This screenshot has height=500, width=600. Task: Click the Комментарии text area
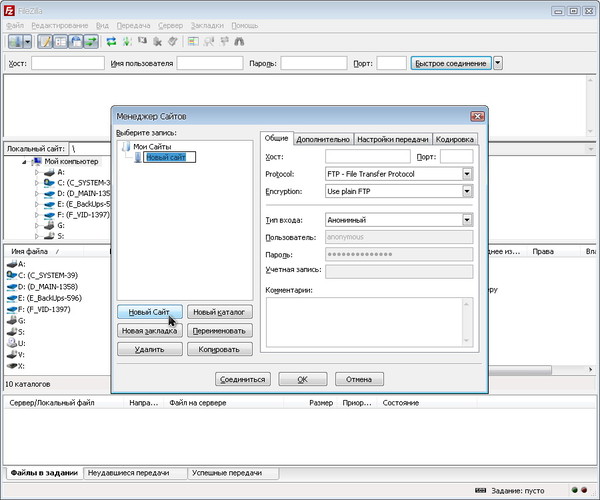[369, 322]
